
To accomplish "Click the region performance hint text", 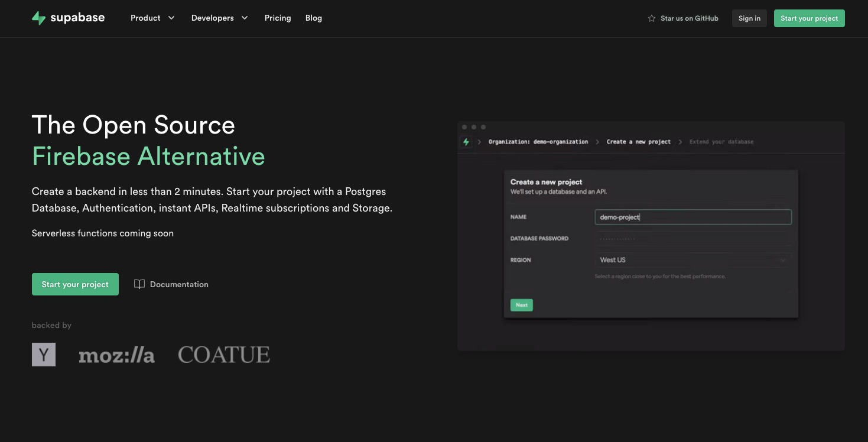I will tap(660, 277).
